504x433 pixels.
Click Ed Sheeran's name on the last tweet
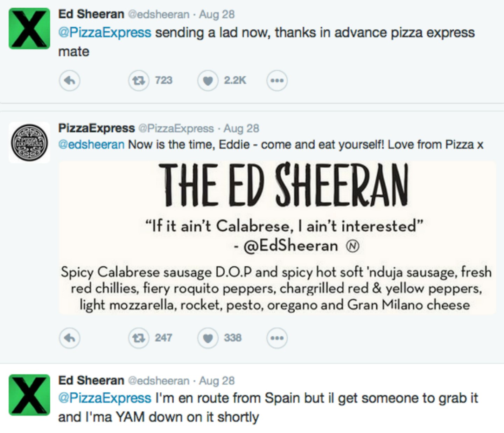click(x=91, y=380)
